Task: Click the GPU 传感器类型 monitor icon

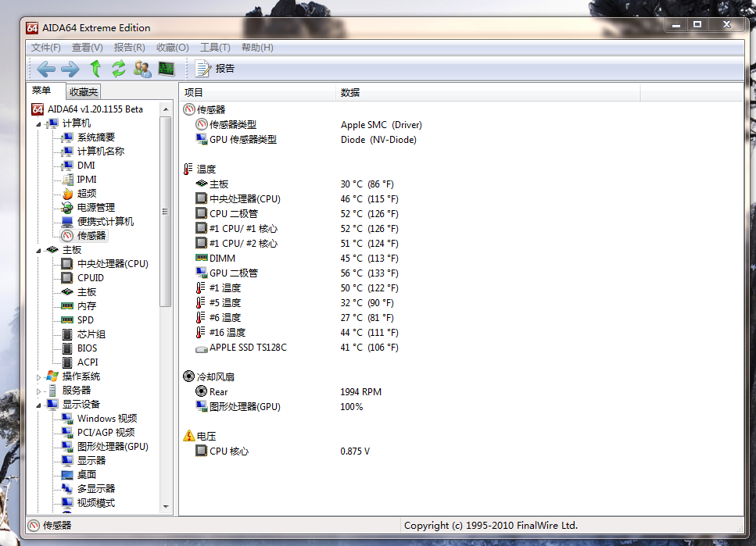Action: tap(202, 139)
